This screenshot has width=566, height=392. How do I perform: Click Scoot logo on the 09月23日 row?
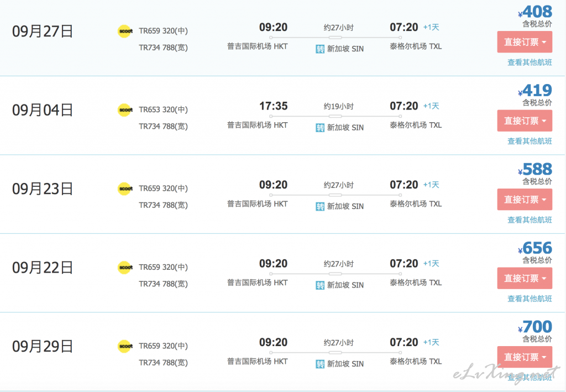pyautogui.click(x=125, y=189)
